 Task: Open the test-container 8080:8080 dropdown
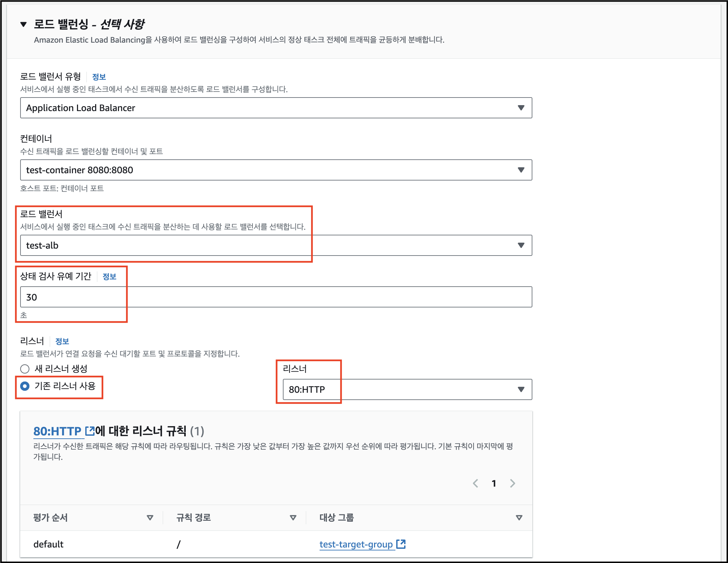pos(276,170)
